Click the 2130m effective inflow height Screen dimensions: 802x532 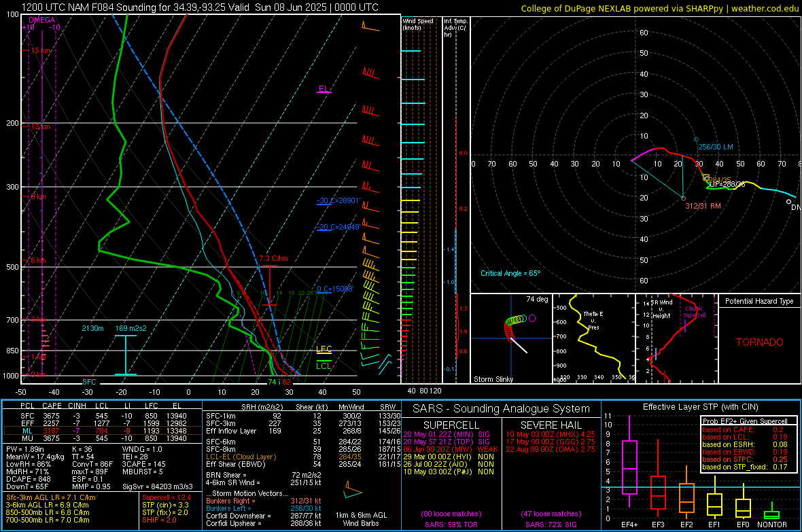(x=92, y=328)
